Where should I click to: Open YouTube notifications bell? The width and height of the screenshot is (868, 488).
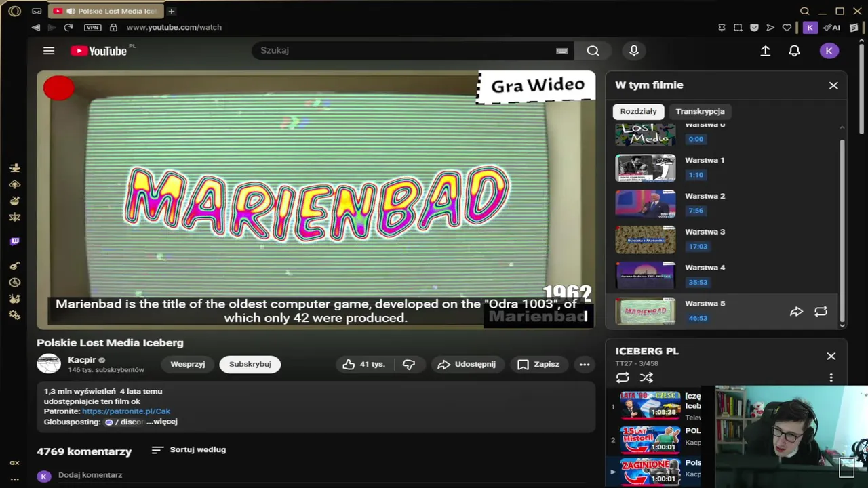tap(794, 51)
